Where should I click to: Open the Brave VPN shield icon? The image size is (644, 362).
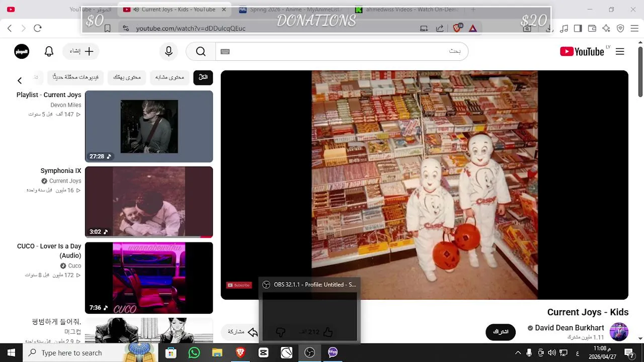620,29
